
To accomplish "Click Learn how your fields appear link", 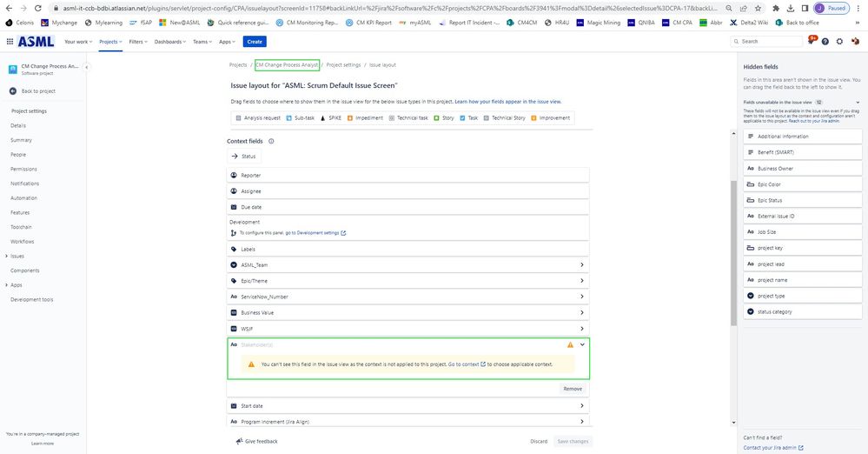I will click(x=507, y=102).
